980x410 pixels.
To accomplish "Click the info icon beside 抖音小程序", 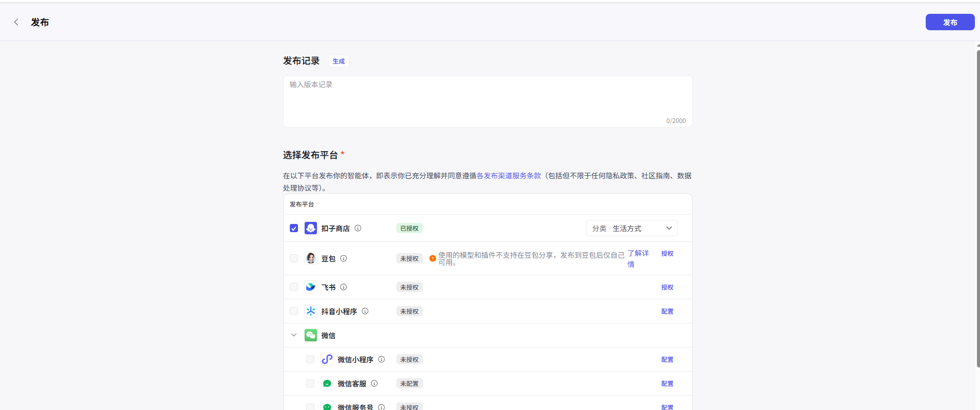I will pyautogui.click(x=365, y=311).
